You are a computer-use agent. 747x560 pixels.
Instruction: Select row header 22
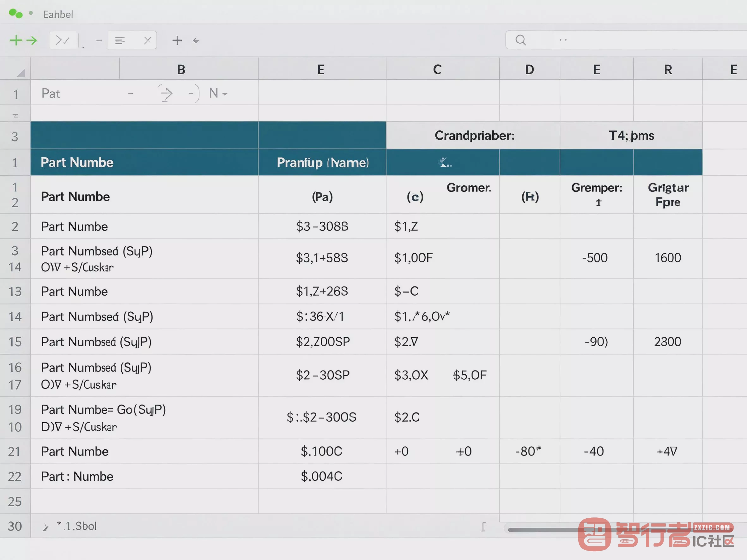tap(15, 477)
